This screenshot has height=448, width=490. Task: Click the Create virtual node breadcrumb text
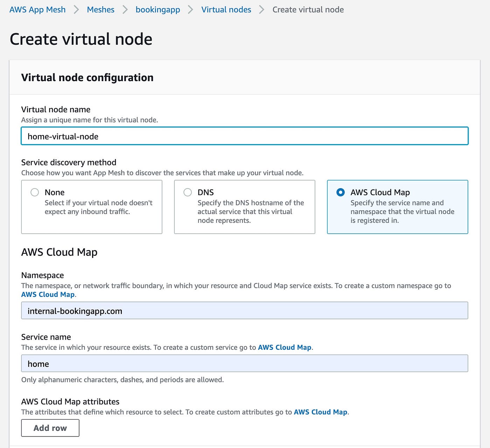pyautogui.click(x=308, y=10)
